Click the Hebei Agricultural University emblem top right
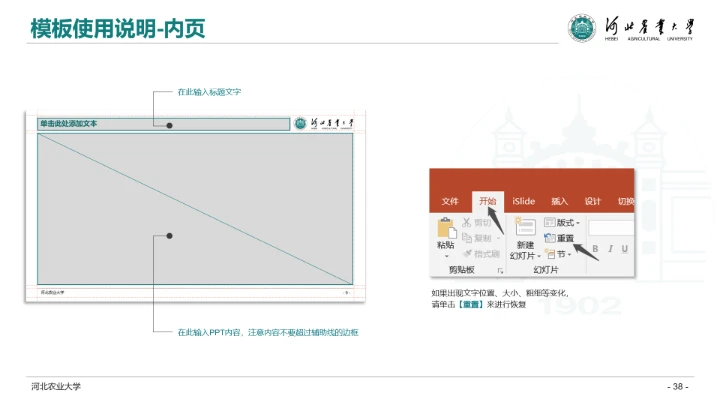The width and height of the screenshot is (720, 405). tap(582, 28)
